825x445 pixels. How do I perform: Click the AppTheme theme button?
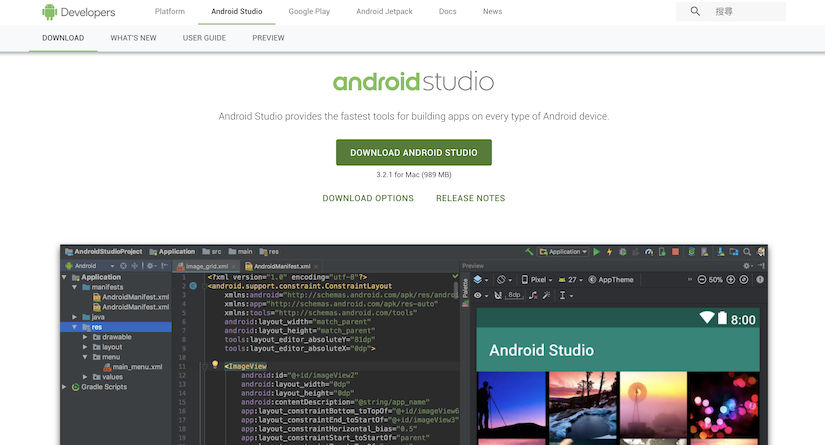611,280
